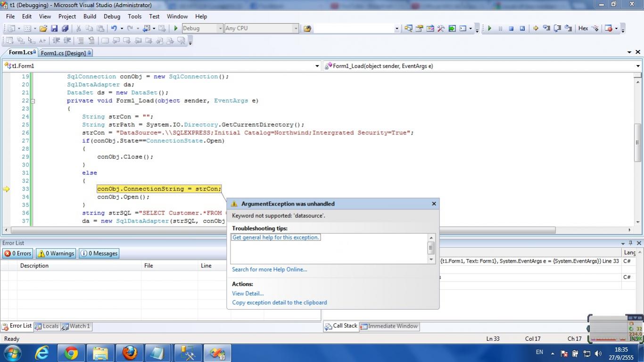The width and height of the screenshot is (644, 362).
Task: Click Copy exception detail to the clipboard
Action: [279, 303]
